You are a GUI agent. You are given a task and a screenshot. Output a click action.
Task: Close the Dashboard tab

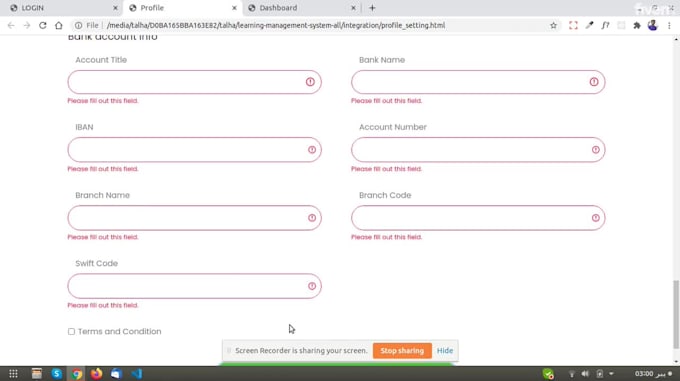353,8
